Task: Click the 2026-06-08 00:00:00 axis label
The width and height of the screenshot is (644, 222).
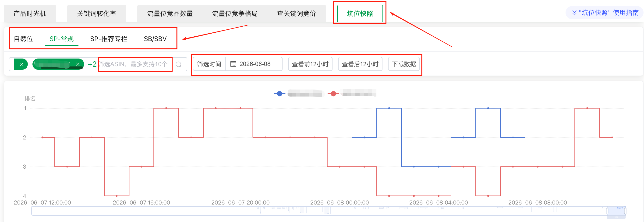Action: click(339, 202)
